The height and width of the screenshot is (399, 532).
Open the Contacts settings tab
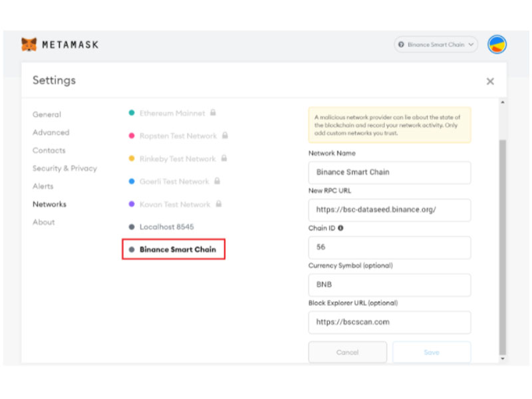click(x=49, y=150)
